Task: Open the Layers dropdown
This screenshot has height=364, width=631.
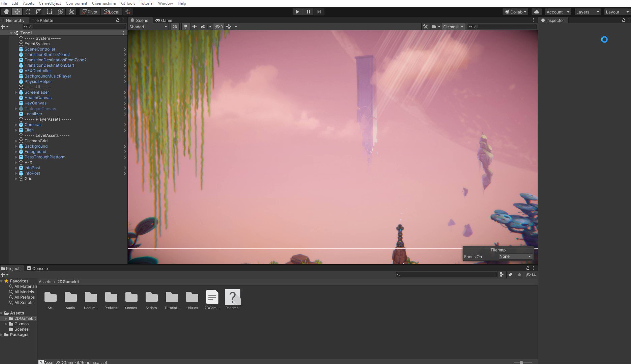Action: (588, 12)
